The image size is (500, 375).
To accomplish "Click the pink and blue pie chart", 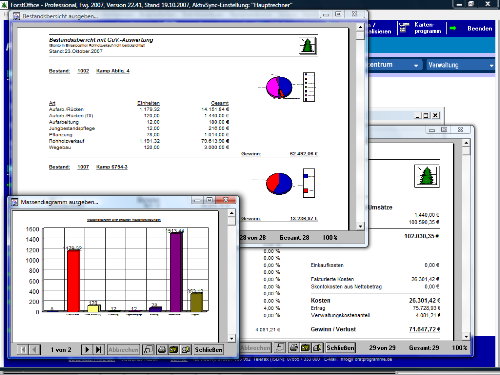I will tap(279, 87).
